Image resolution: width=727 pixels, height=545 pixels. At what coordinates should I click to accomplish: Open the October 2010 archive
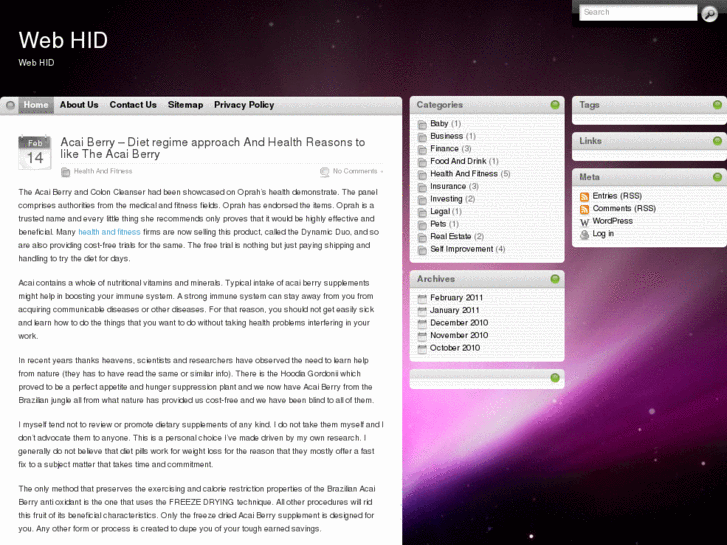coord(455,347)
